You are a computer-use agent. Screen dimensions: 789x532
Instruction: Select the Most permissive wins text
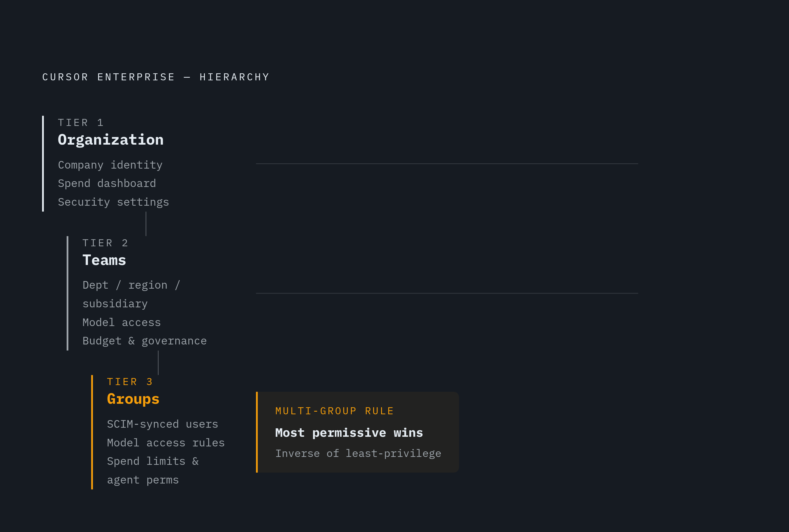point(349,433)
